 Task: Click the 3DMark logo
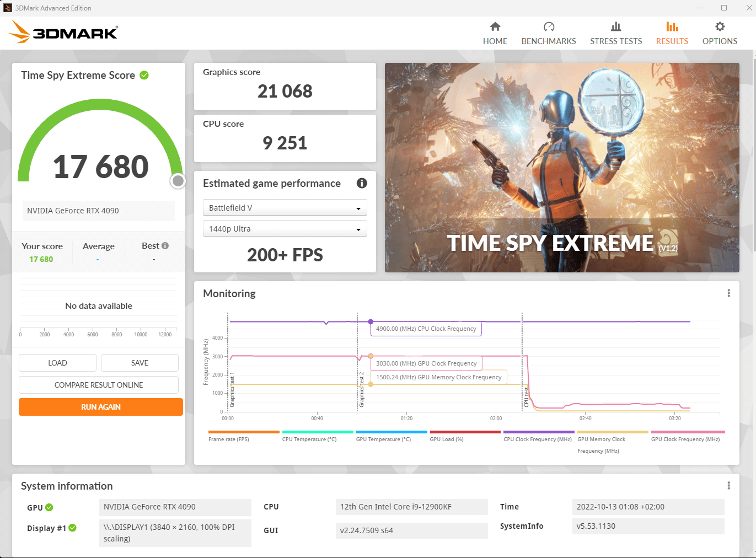[x=63, y=32]
